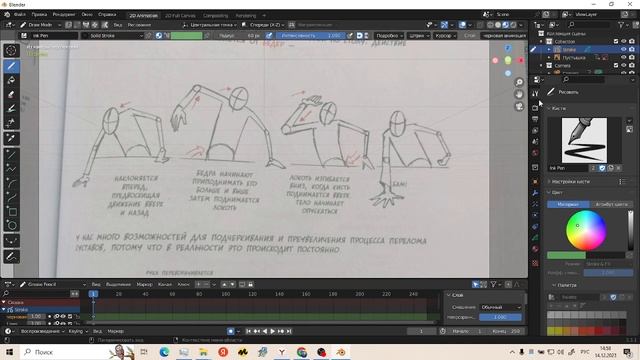Screen dimensions: 640x360
Task: Hide Пустышка object with eye icon
Action: pos(623,58)
